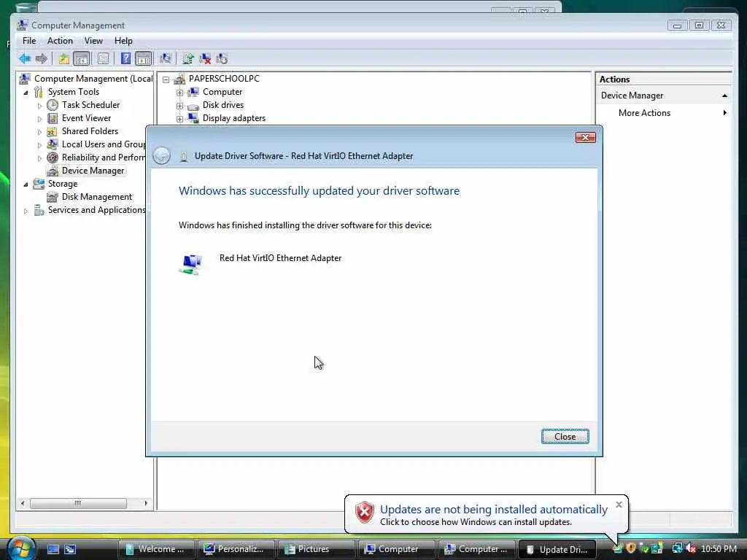Image resolution: width=747 pixels, height=560 pixels.
Task: Switch to Personaliz... taskbar button
Action: (236, 549)
